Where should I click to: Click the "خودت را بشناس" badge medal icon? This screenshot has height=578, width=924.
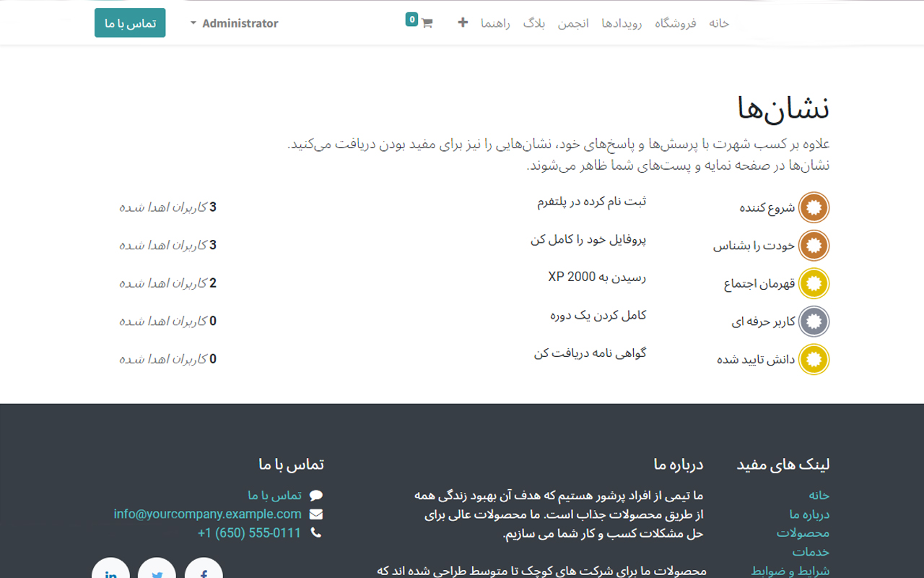pos(814,246)
